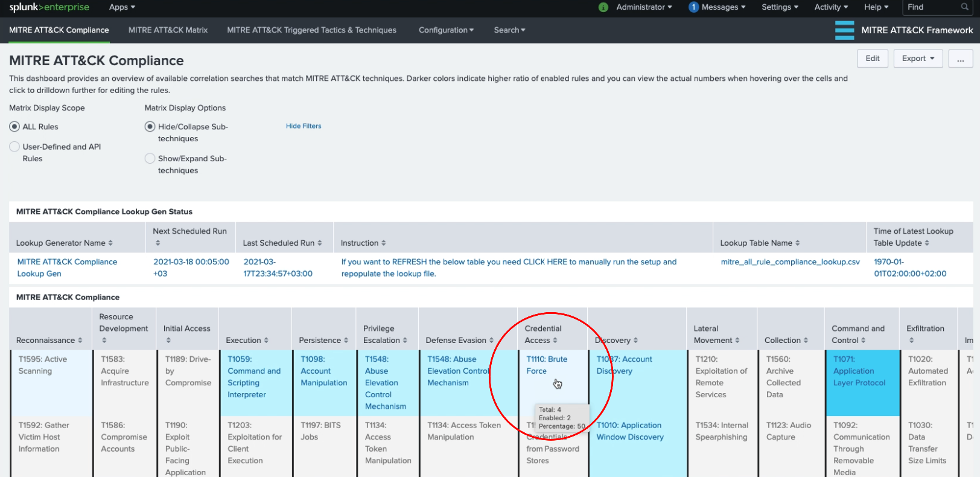Click the Splunk enterprise logo
The height and width of the screenshot is (477, 980).
(49, 7)
